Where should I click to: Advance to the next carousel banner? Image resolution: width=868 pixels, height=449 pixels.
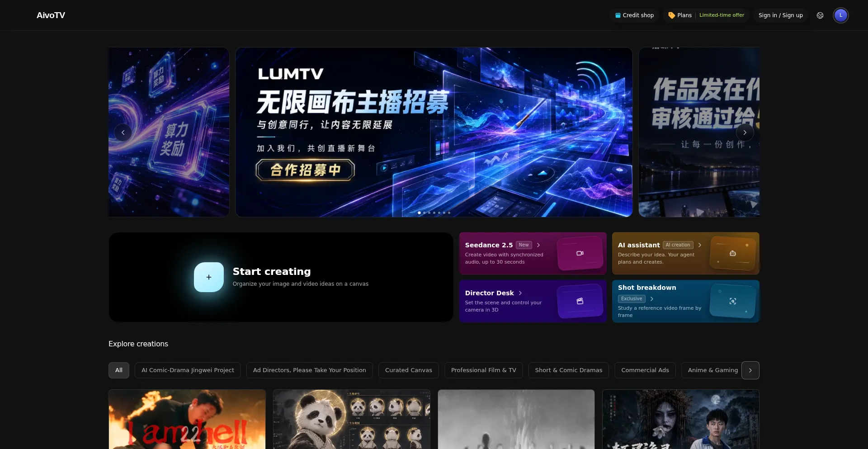click(x=745, y=132)
